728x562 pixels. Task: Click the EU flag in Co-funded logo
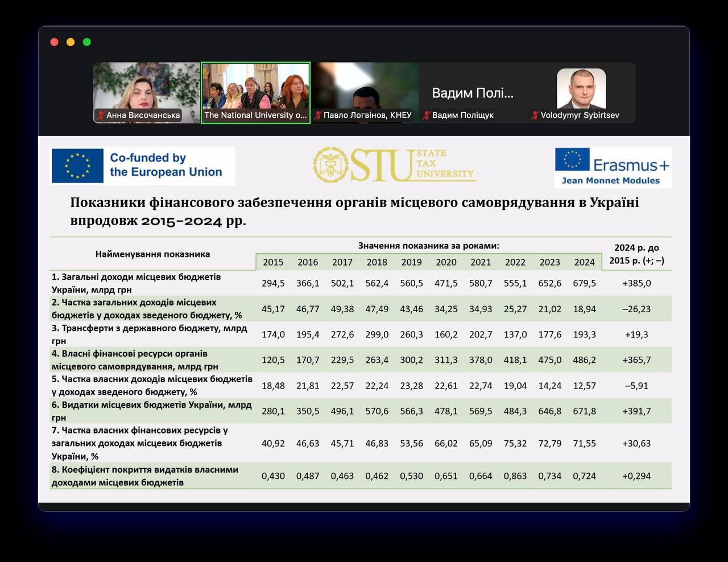77,166
